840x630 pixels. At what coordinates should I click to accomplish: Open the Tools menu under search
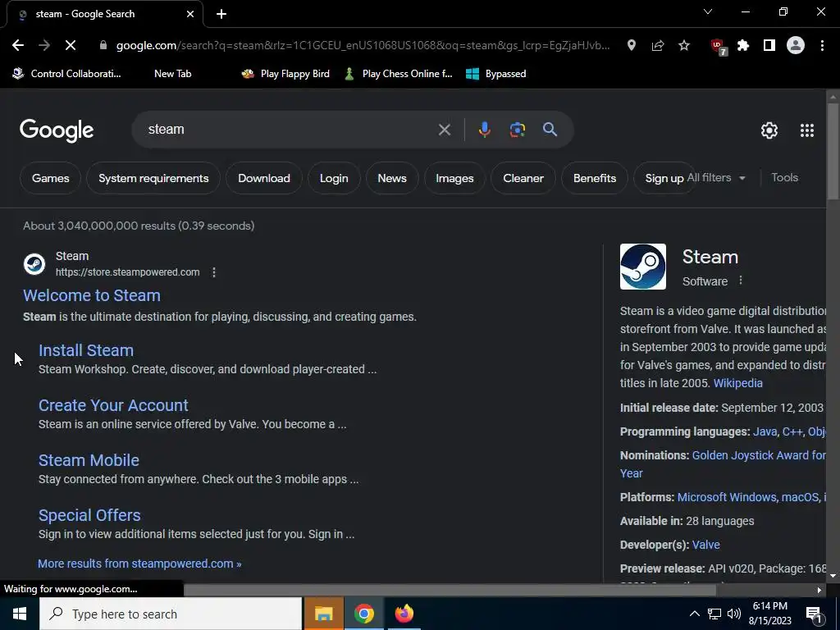pos(785,178)
